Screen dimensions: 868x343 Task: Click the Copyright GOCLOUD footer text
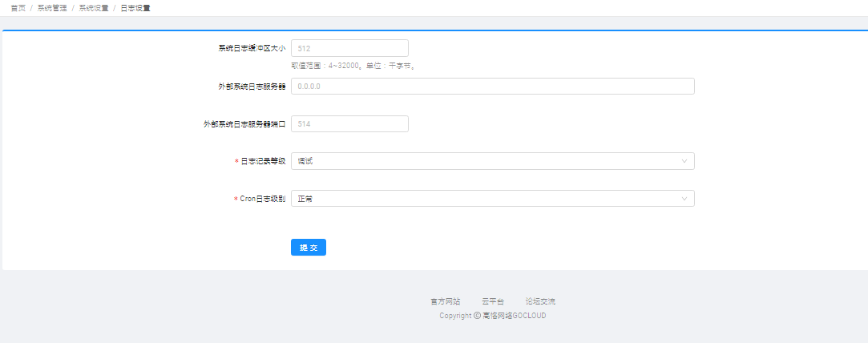(x=493, y=316)
